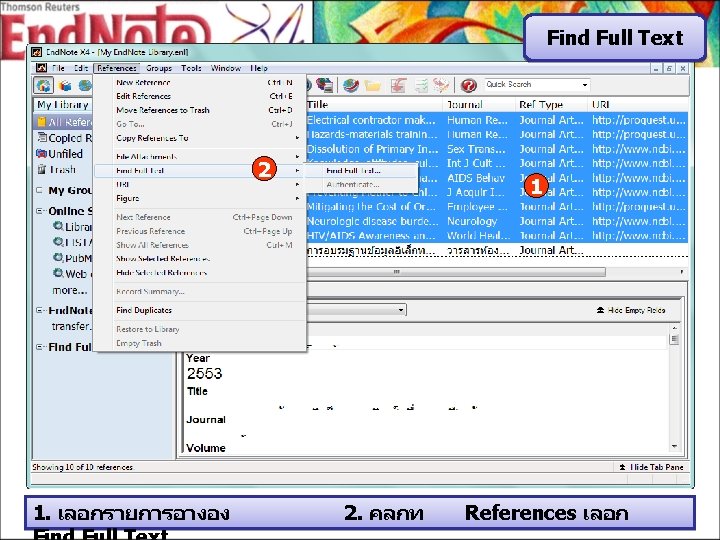Screen dimensions: 720x540
Task: Click the Hide Empty Fields button
Action: tap(631, 310)
